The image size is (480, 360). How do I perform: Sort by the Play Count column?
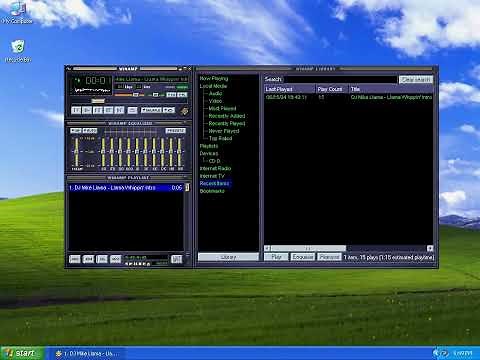(x=332, y=89)
